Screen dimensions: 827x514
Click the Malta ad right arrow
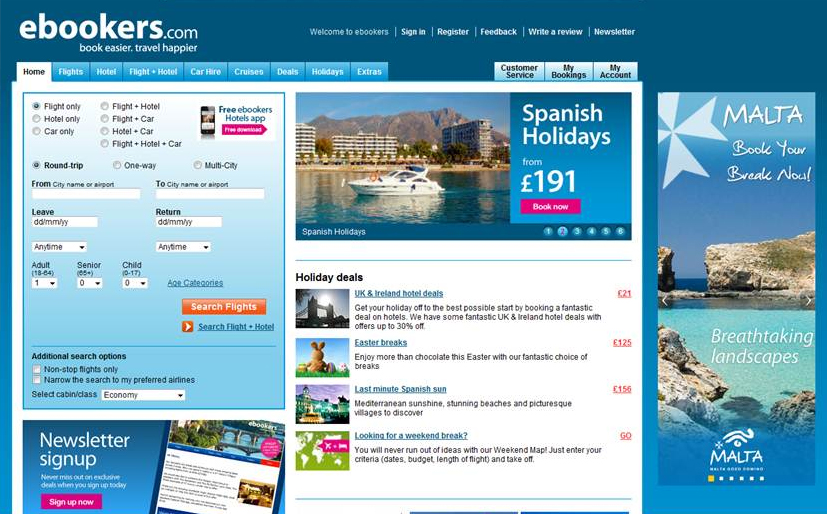click(808, 300)
